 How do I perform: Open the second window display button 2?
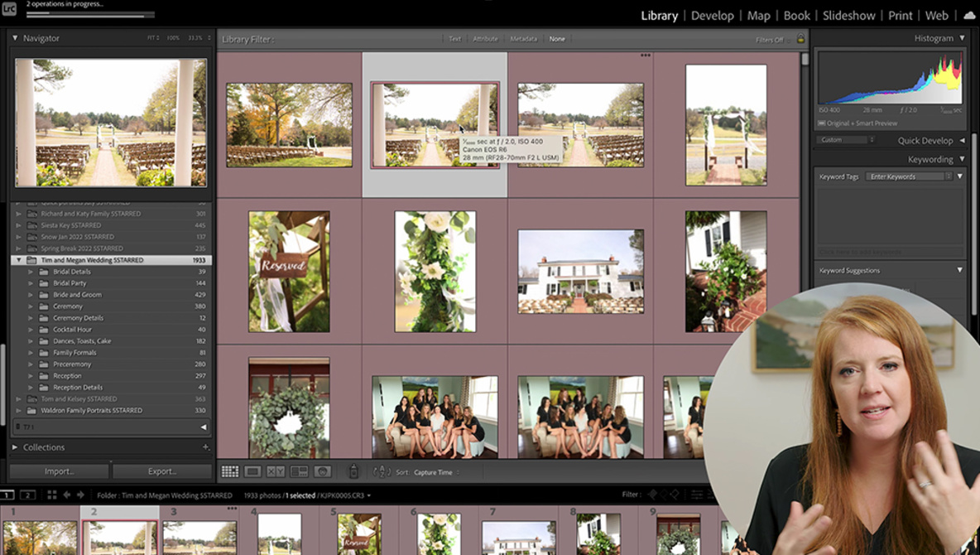27,495
